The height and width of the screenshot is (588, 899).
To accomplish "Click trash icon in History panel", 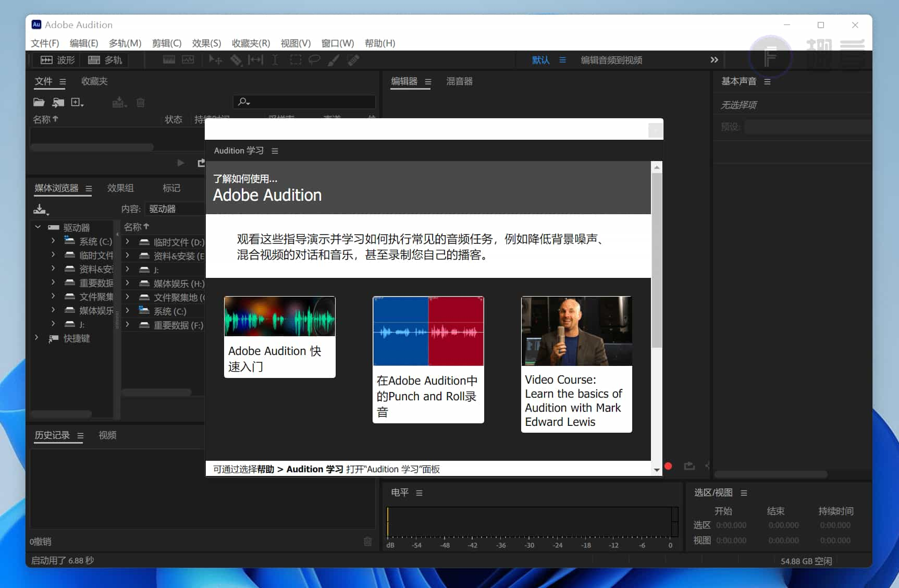I will point(367,542).
